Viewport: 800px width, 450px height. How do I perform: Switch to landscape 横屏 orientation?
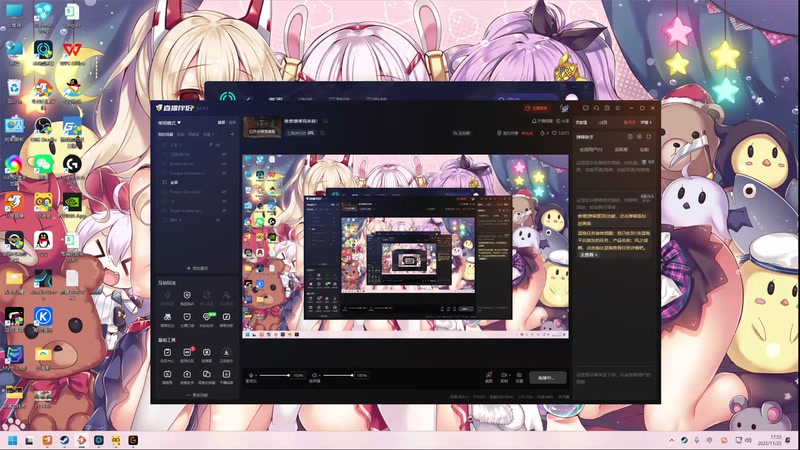[x=221, y=122]
